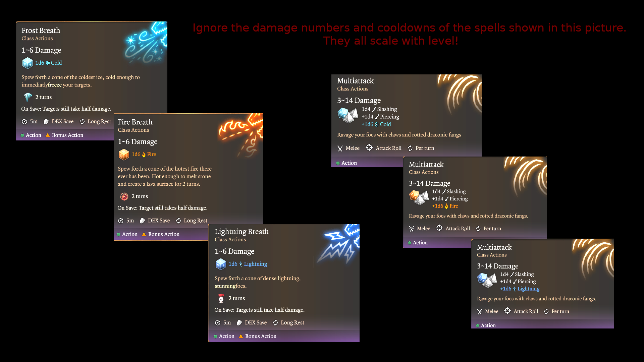Click the Per turn label on Lightning Multiattack
Image resolution: width=644 pixels, height=362 pixels.
click(560, 311)
